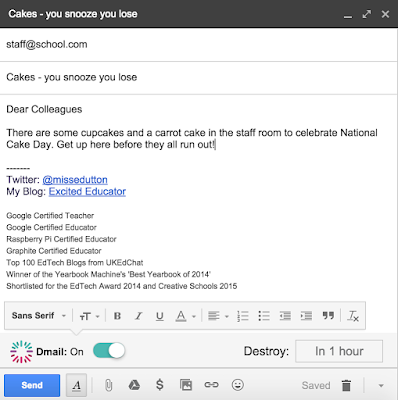Insert a link
The image size is (398, 400).
(211, 385)
